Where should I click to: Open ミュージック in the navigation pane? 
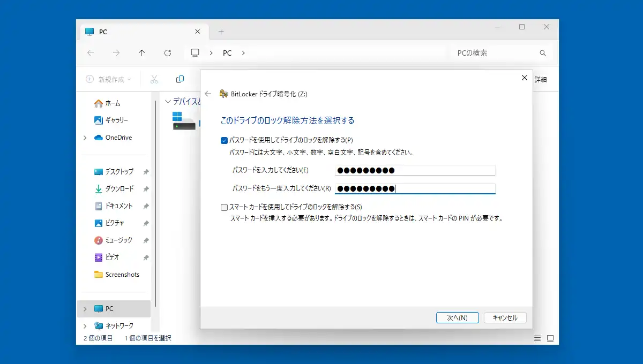pyautogui.click(x=114, y=240)
